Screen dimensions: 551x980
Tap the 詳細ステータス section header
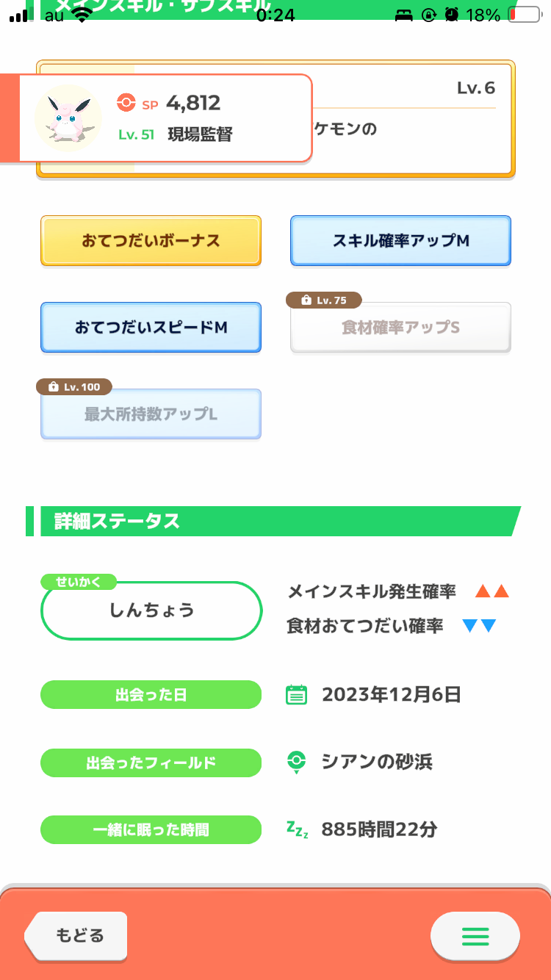272,522
